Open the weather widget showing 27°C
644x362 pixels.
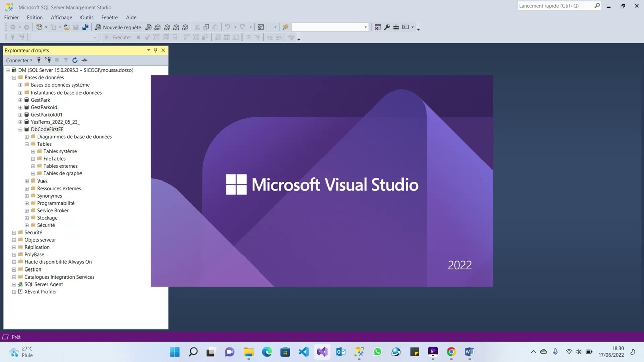21,352
